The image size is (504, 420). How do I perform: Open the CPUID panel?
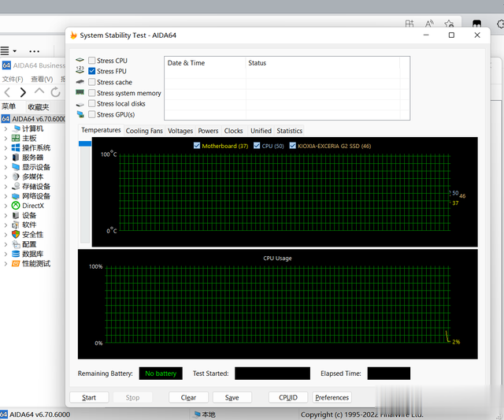tap(288, 397)
